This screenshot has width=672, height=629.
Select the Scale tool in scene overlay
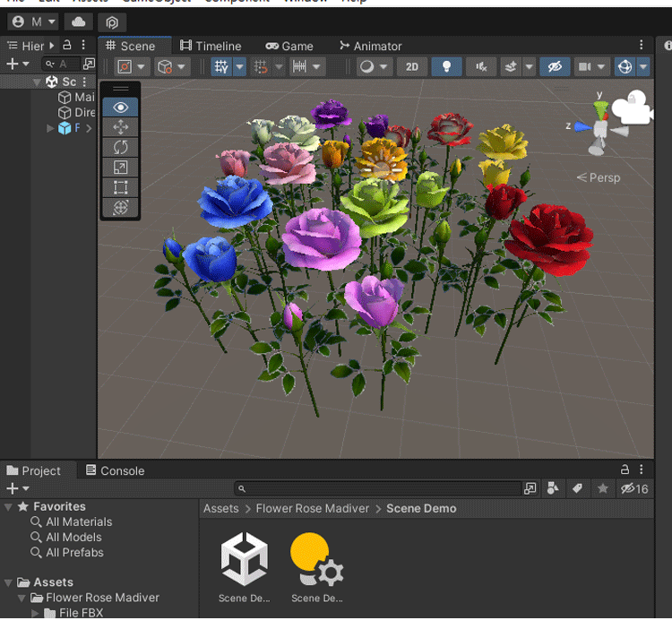click(121, 168)
